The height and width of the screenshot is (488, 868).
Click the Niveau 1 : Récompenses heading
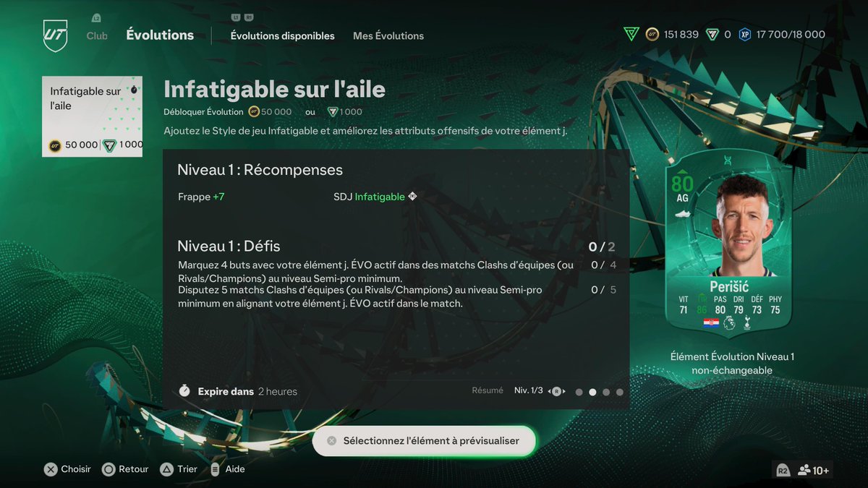[x=260, y=170]
